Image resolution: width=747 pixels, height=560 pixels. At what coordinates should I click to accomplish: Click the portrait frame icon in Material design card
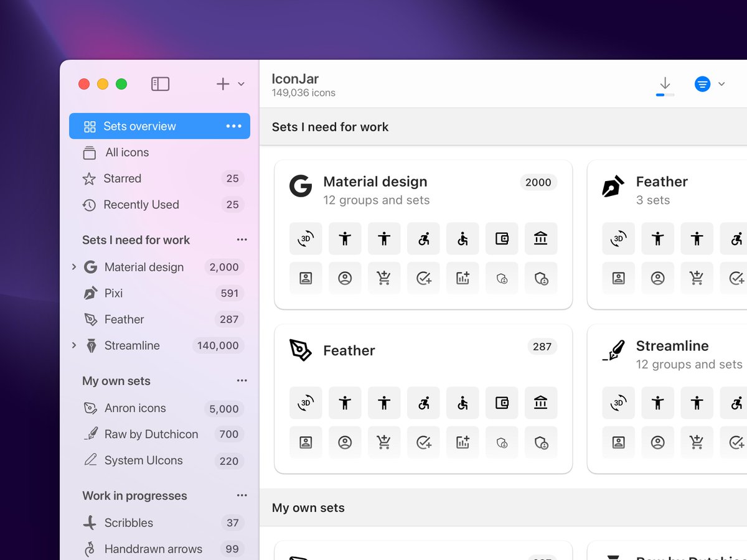[x=306, y=278]
